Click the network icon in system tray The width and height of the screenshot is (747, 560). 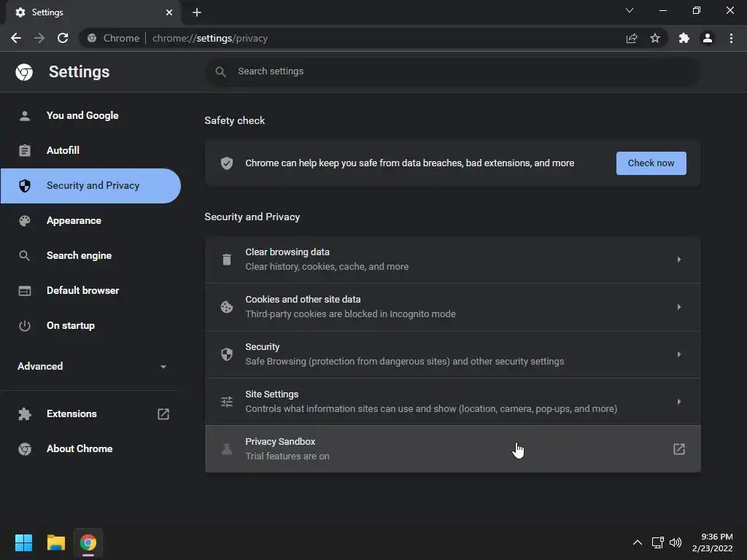point(658,542)
